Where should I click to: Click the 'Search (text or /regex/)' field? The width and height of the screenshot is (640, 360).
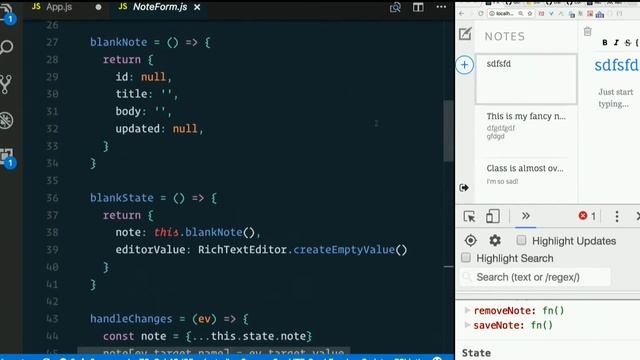click(x=536, y=277)
